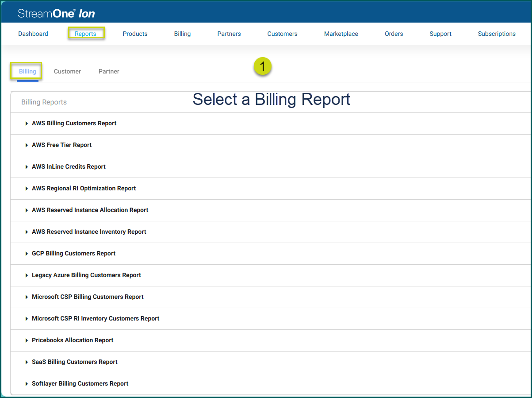Expand arrow for AWS Reserved Instance Inventory Report
The height and width of the screenshot is (398, 532).
pyautogui.click(x=27, y=232)
